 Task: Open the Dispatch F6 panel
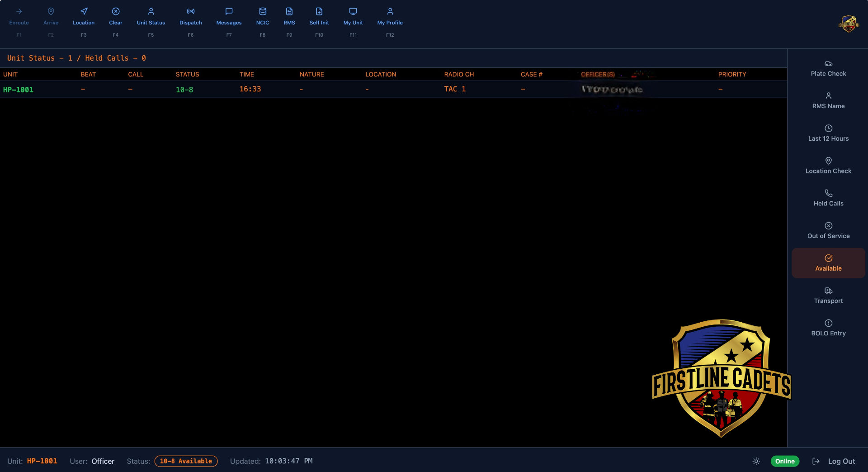click(191, 22)
